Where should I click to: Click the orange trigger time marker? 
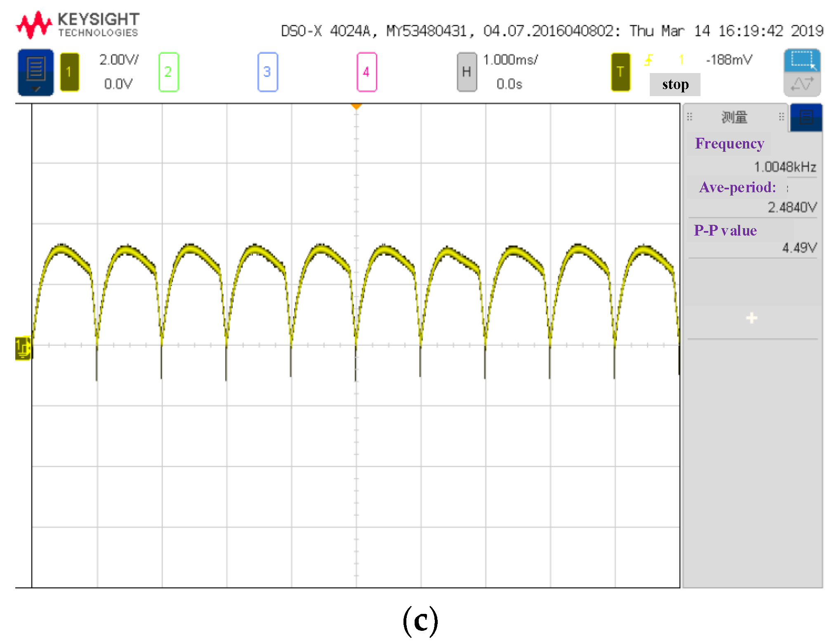click(356, 107)
